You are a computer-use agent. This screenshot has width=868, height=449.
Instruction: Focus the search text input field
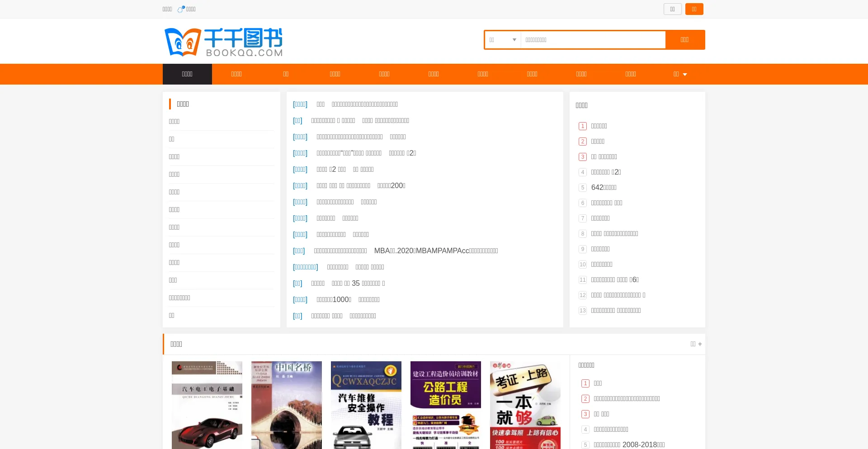coord(593,40)
